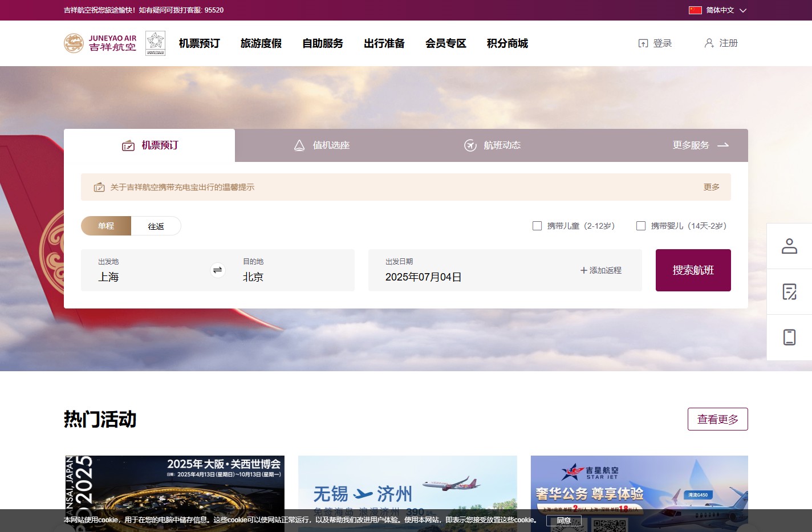Open the 会员专区 nav menu
Image resolution: width=812 pixels, height=532 pixels.
(x=446, y=43)
